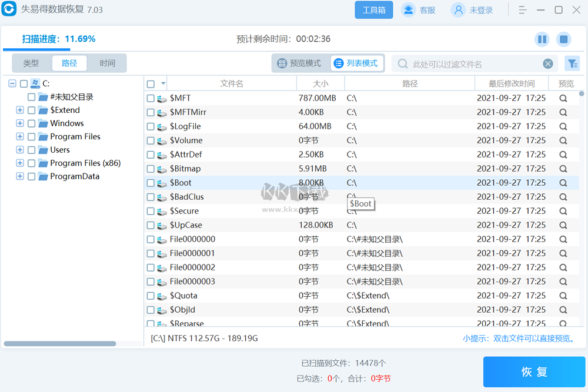Screen dimensions: 588x392
Task: Collapse the C: drive tree node
Action: (x=12, y=83)
